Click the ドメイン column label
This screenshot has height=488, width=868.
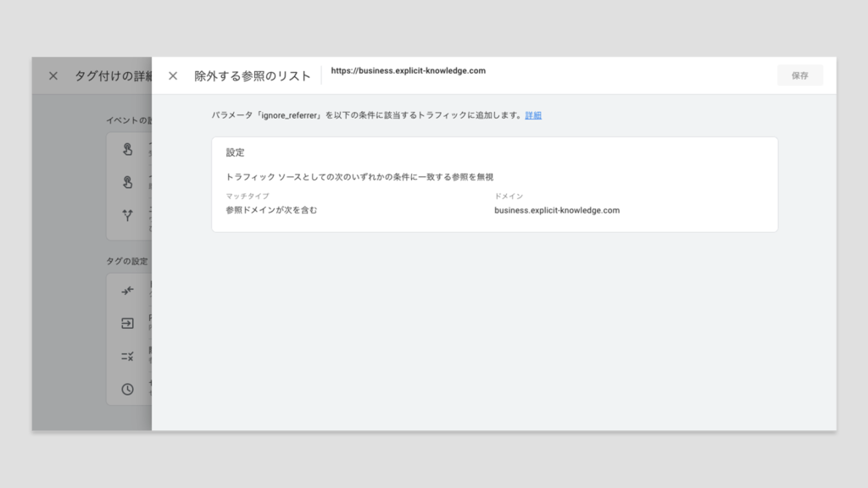[x=509, y=197]
